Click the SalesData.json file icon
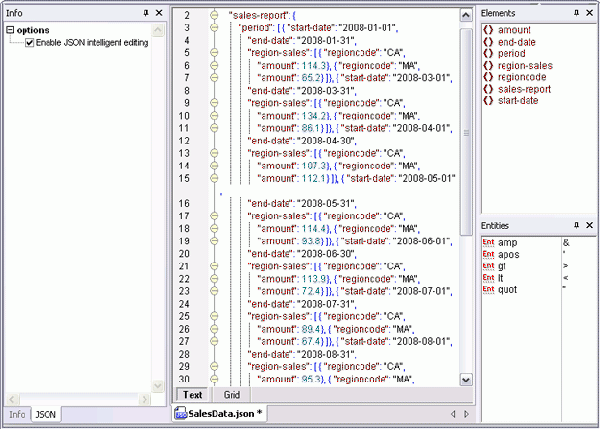 180,413
